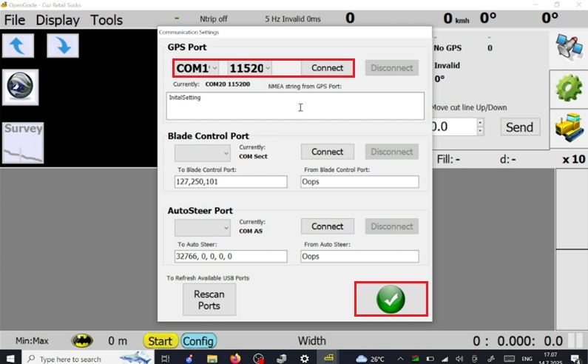This screenshot has height=364, width=588.
Task: Expand the Blade Control Port dropdown
Action: 203,152
